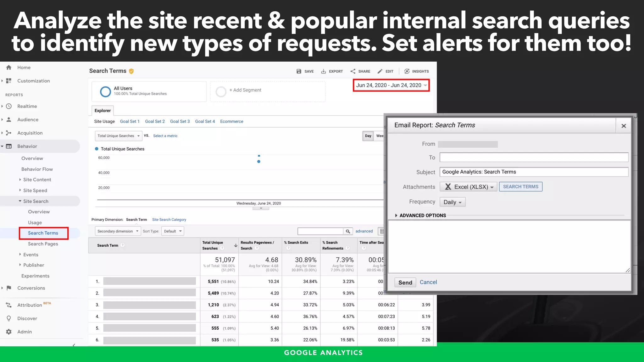Screen dimensions: 644x362
Task: Open the date range dropdown Jun 24, 2020
Action: (391, 85)
